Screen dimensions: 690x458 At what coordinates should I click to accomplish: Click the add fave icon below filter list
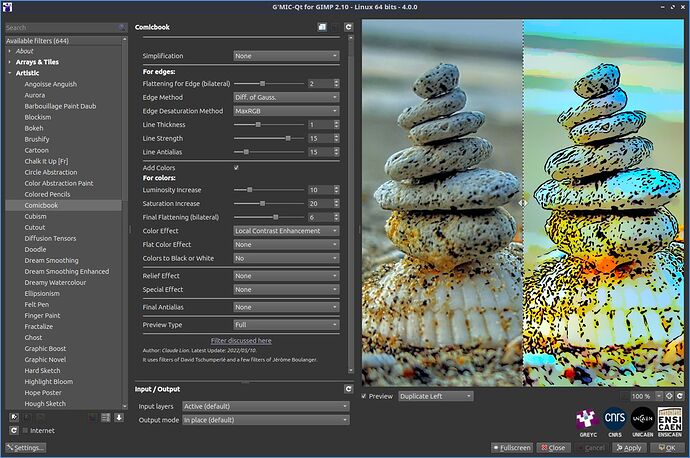coord(14,417)
